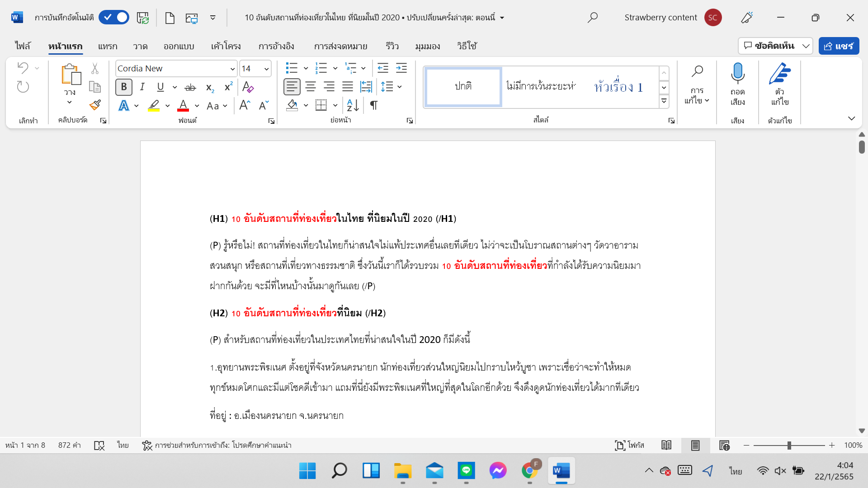Click the Shading paint bucket icon

(292, 105)
